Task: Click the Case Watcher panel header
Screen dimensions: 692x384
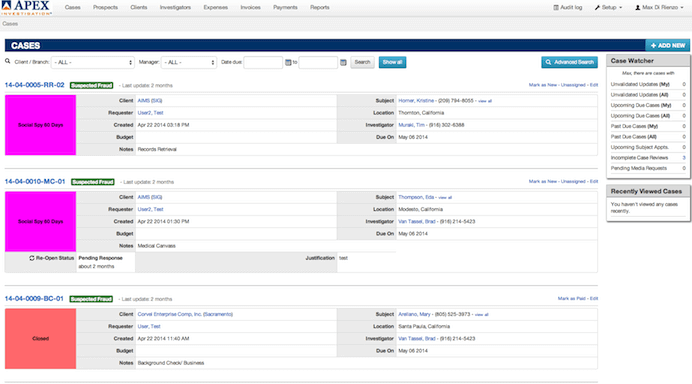Action: point(648,60)
